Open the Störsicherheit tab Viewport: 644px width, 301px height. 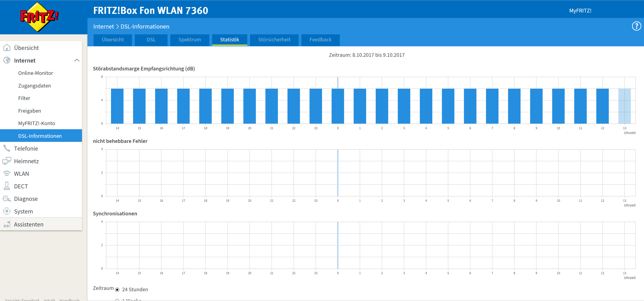274,40
